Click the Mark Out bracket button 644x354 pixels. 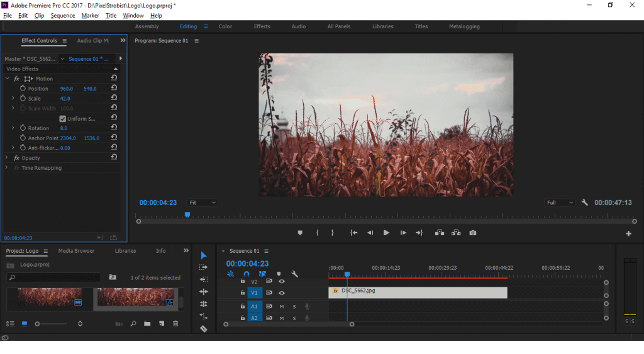click(x=332, y=233)
